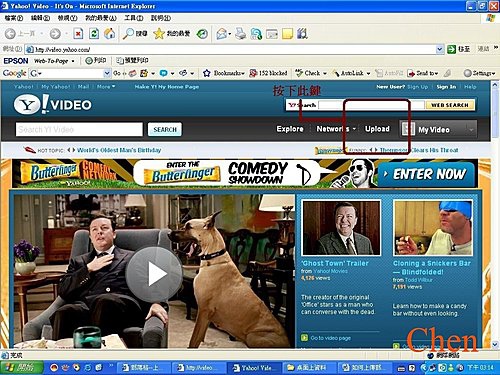
Task: Click the yellow note toolbar icon
Action: point(287,33)
